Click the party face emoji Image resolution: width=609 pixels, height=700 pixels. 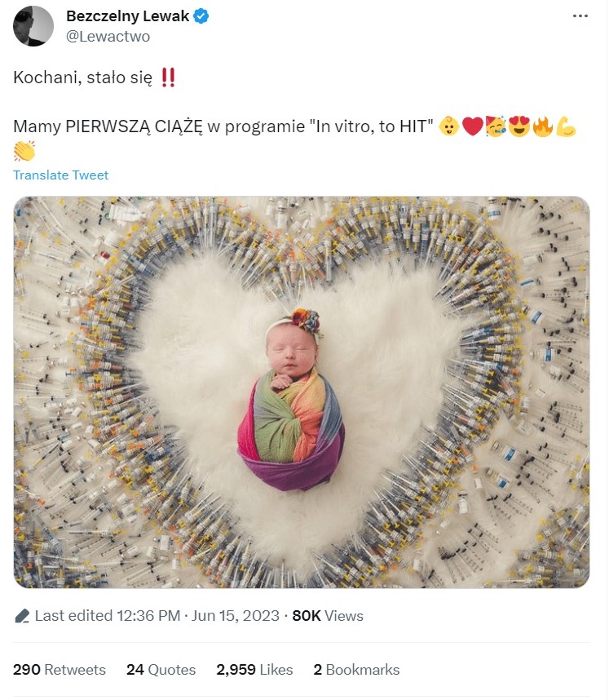point(495,127)
